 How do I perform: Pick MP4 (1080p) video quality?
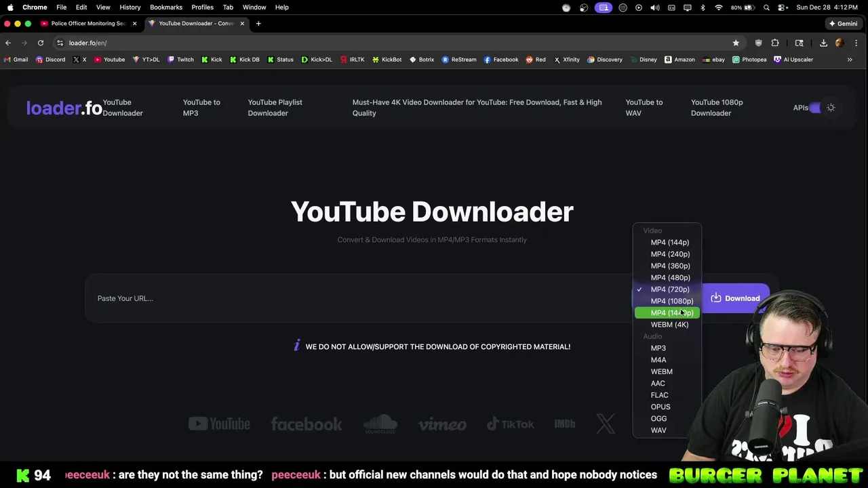[667, 301]
